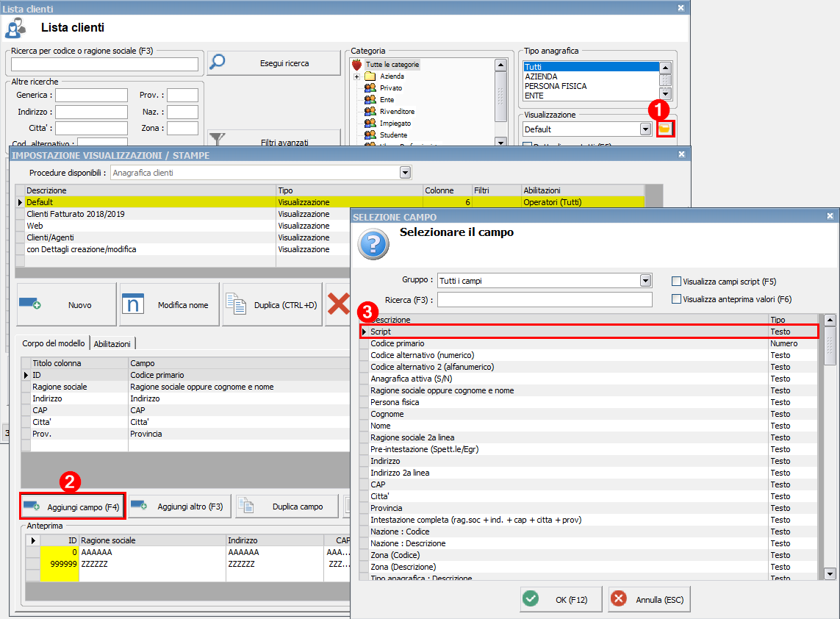The height and width of the screenshot is (619, 840).
Task: Switch to the Abilitazioni tab
Action: [x=112, y=344]
